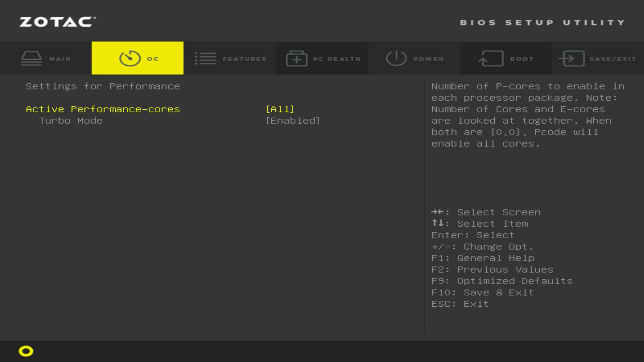Click the medkit PC Health icon
Viewport: 644px width, 362px height.
coord(297,58)
